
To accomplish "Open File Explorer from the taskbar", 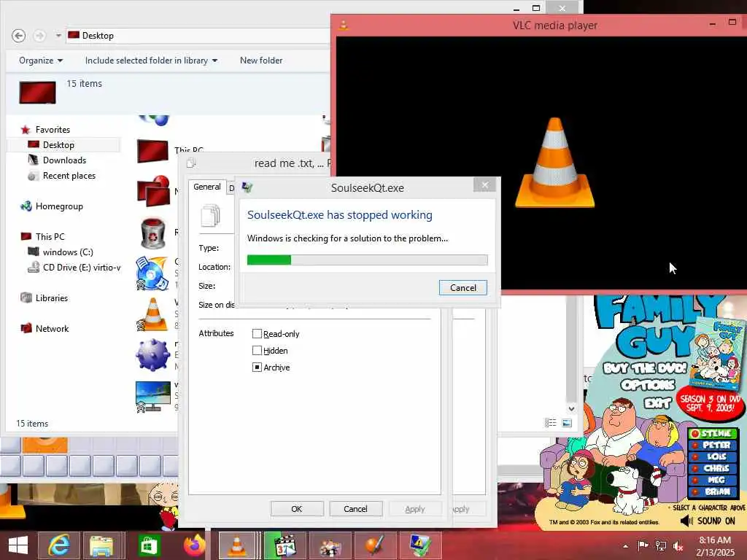I will point(102,545).
